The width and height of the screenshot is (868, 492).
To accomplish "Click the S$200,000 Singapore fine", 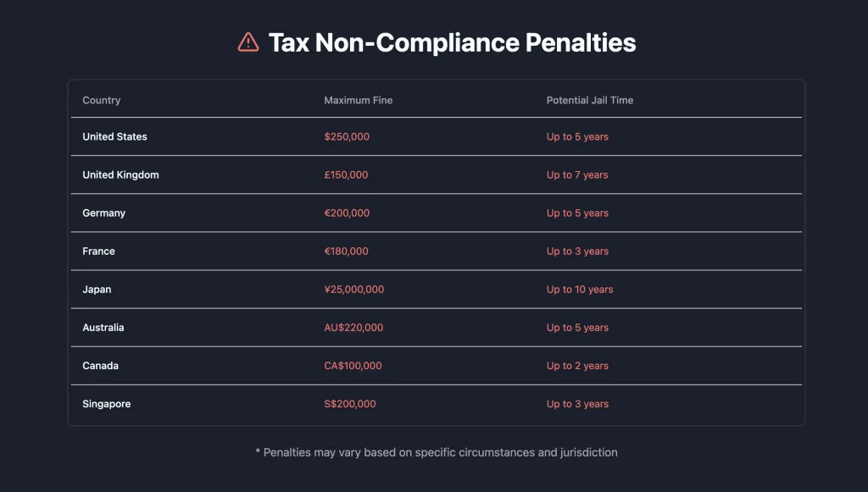I will (350, 404).
